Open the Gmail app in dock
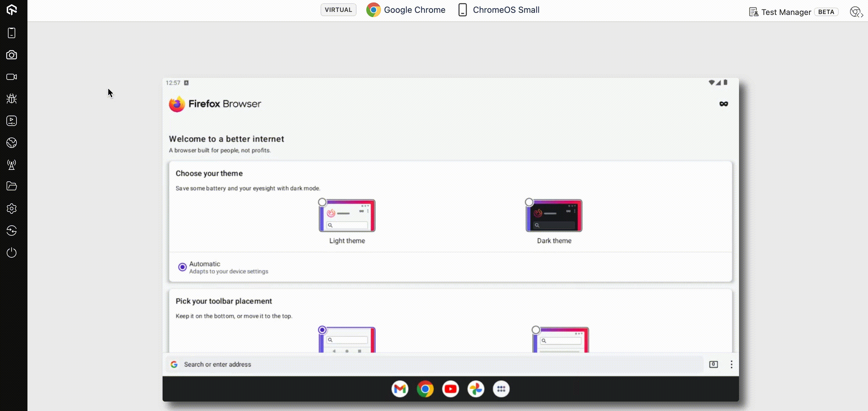Screen dimensions: 868x411 pos(400,389)
